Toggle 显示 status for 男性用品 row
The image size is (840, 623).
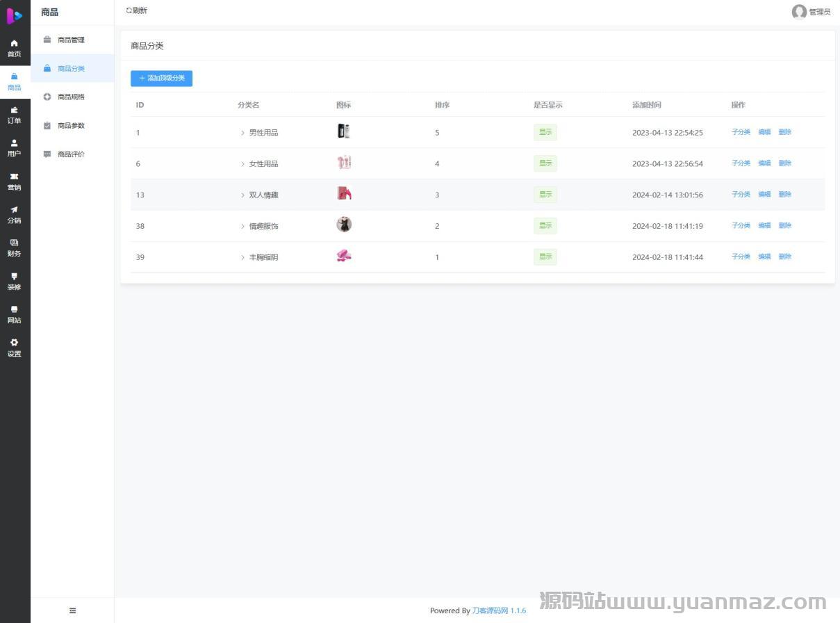pyautogui.click(x=545, y=132)
